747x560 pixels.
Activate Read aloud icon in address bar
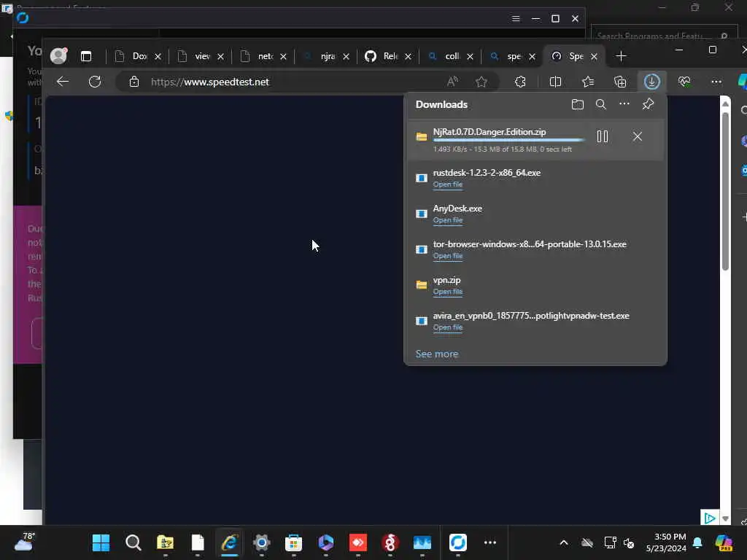click(452, 82)
